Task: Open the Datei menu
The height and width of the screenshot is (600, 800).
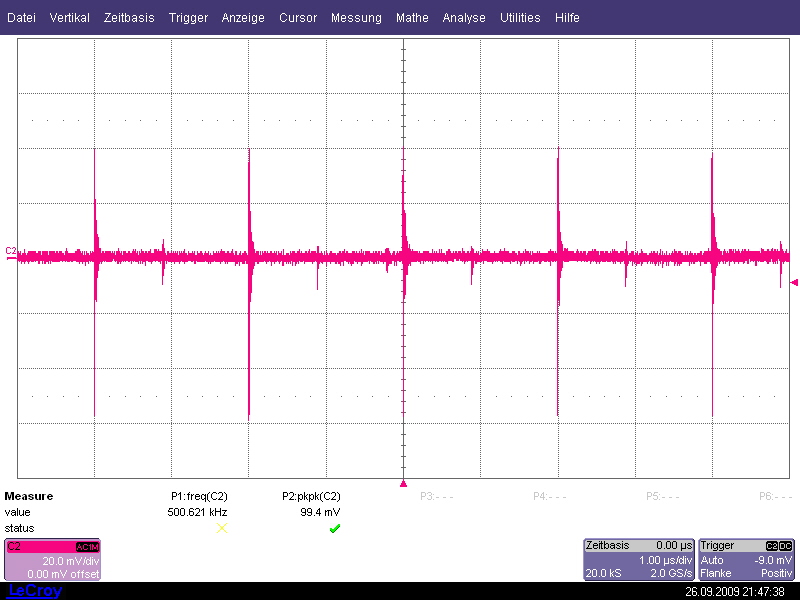Action: 21,17
